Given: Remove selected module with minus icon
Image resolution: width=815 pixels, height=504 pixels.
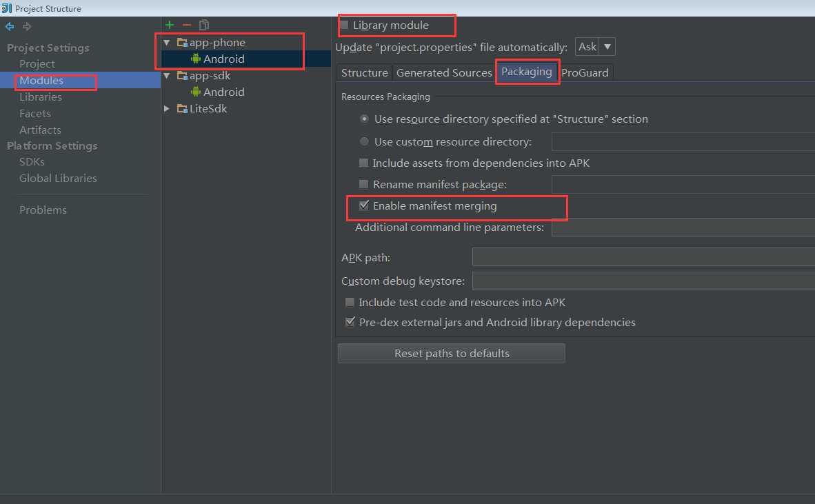Looking at the screenshot, I should [x=187, y=25].
